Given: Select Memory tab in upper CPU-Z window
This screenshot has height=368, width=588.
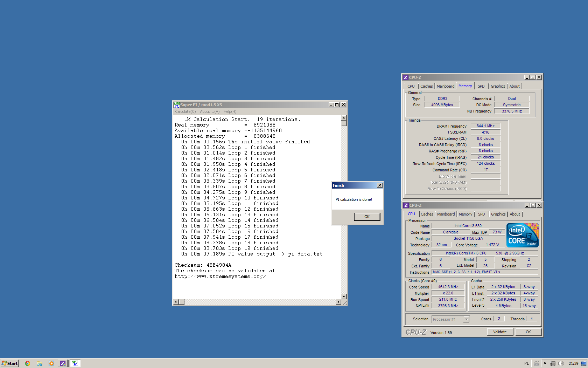Looking at the screenshot, I should point(465,86).
